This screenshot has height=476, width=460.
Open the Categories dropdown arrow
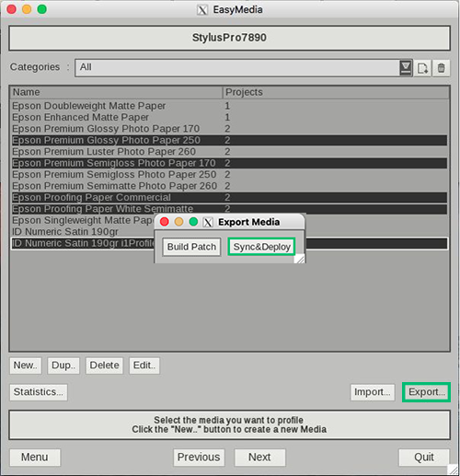point(406,68)
